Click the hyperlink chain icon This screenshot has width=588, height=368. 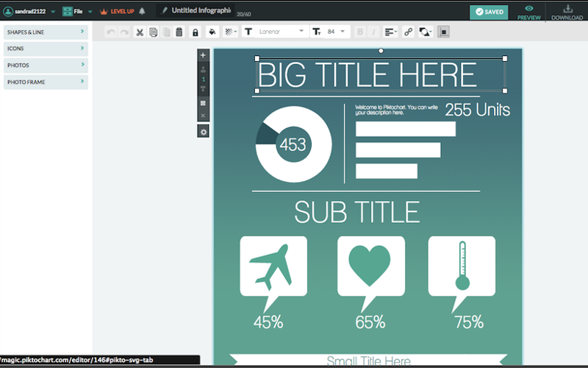point(409,32)
